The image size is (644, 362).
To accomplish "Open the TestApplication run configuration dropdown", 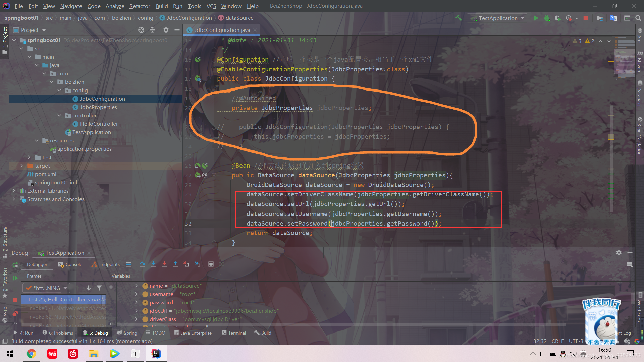I will point(498,18).
